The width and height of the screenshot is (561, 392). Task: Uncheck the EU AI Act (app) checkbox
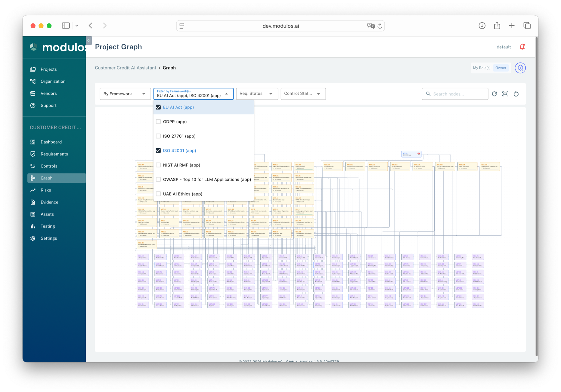158,107
